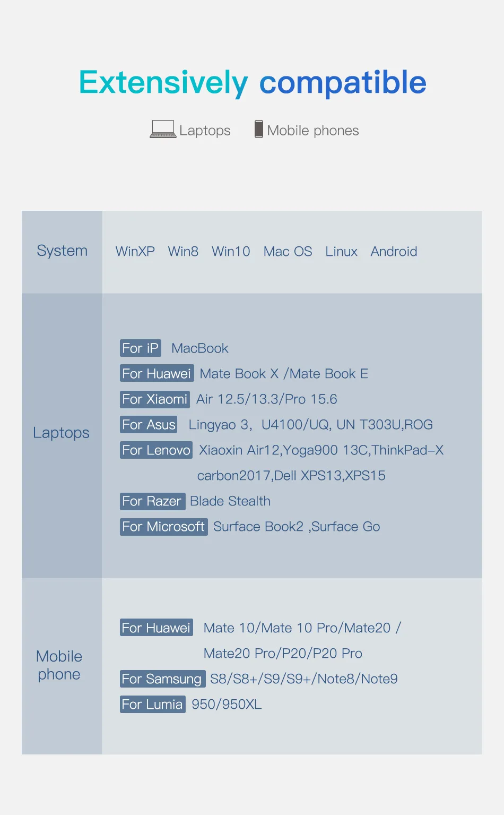The height and width of the screenshot is (815, 504).
Task: Click the 'Mobile phone' row header
Action: 59,665
